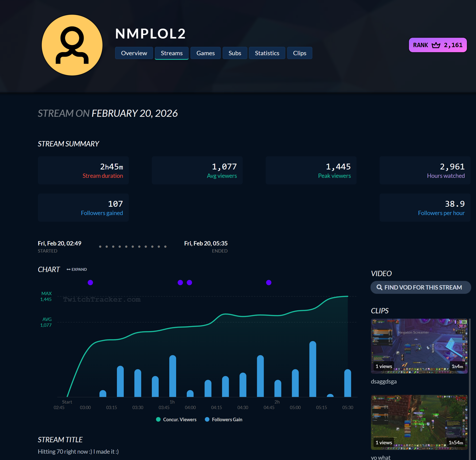
Task: Click the '1 views' badge on dsaggdsga clip
Action: tap(384, 366)
